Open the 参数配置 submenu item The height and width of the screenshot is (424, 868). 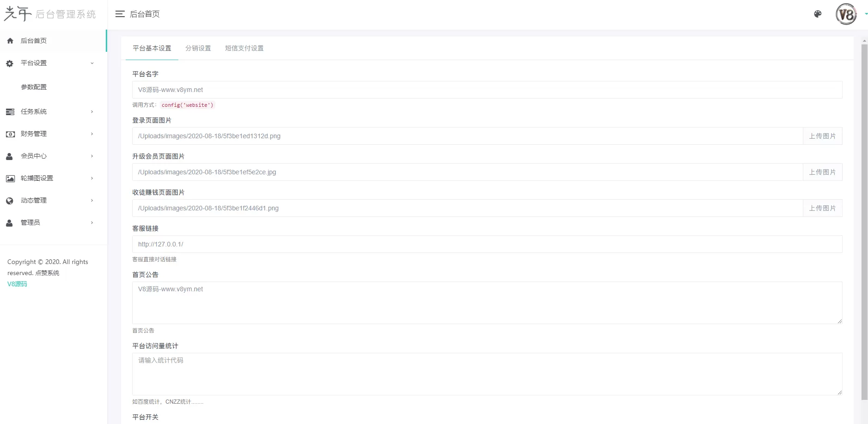[34, 87]
